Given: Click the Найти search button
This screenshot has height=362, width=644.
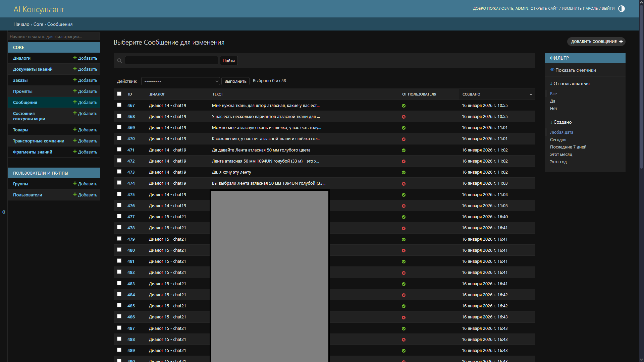Looking at the screenshot, I should pyautogui.click(x=229, y=61).
